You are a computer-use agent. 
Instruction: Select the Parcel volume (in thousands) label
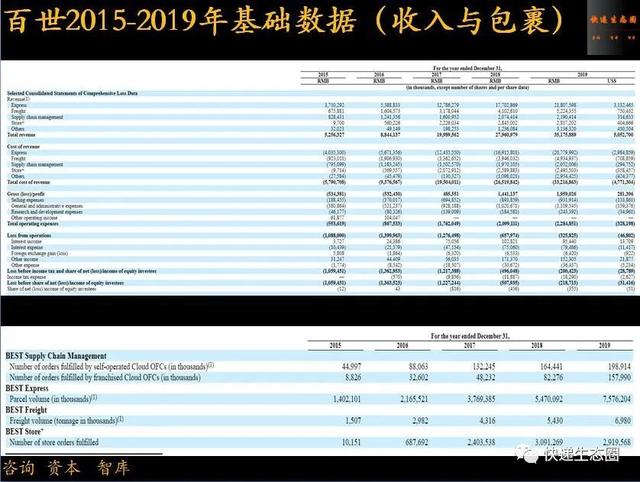53,399
